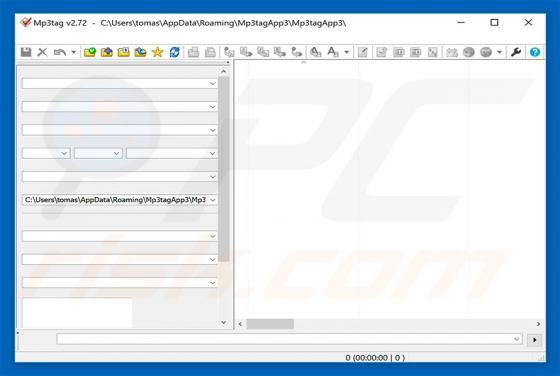Image resolution: width=560 pixels, height=376 pixels.
Task: Expand the narrow leftmost combo in the three-field row
Action: pos(64,154)
